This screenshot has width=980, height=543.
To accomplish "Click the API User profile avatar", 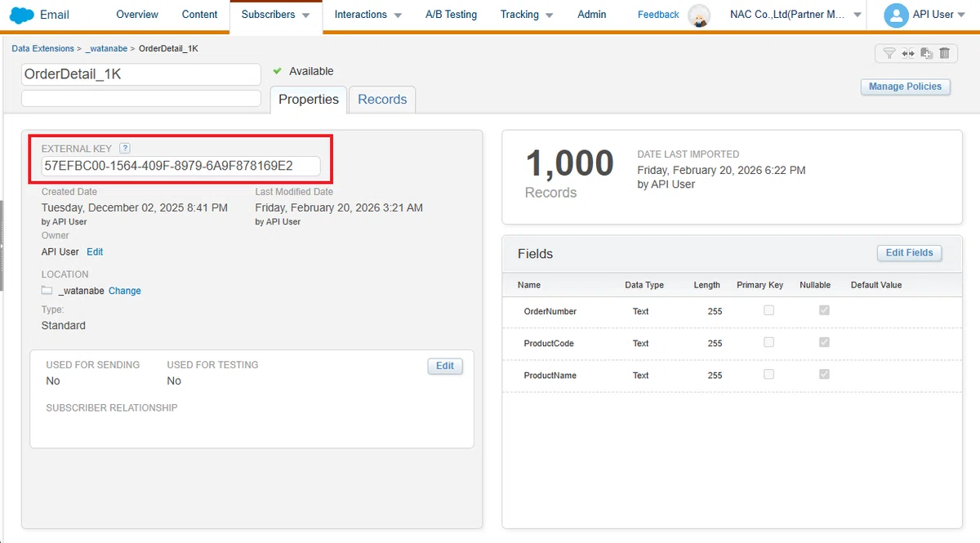I will coord(896,15).
